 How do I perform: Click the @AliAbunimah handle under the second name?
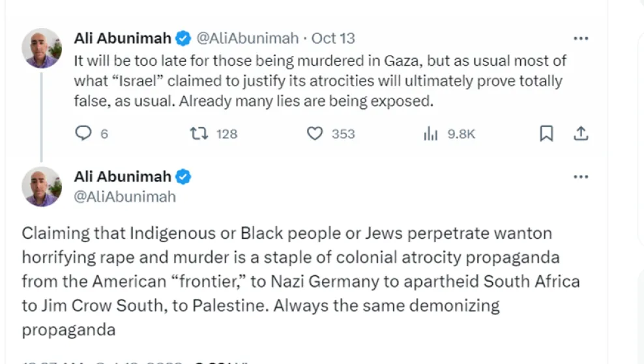[x=124, y=196]
